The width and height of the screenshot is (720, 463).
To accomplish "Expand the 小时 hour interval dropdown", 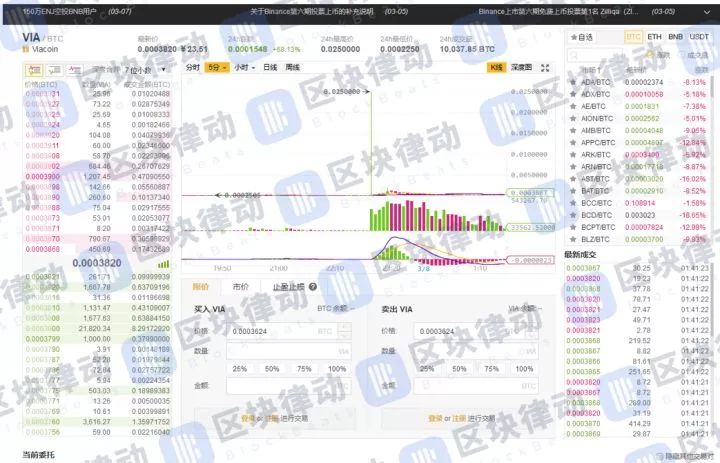I will tap(243, 68).
